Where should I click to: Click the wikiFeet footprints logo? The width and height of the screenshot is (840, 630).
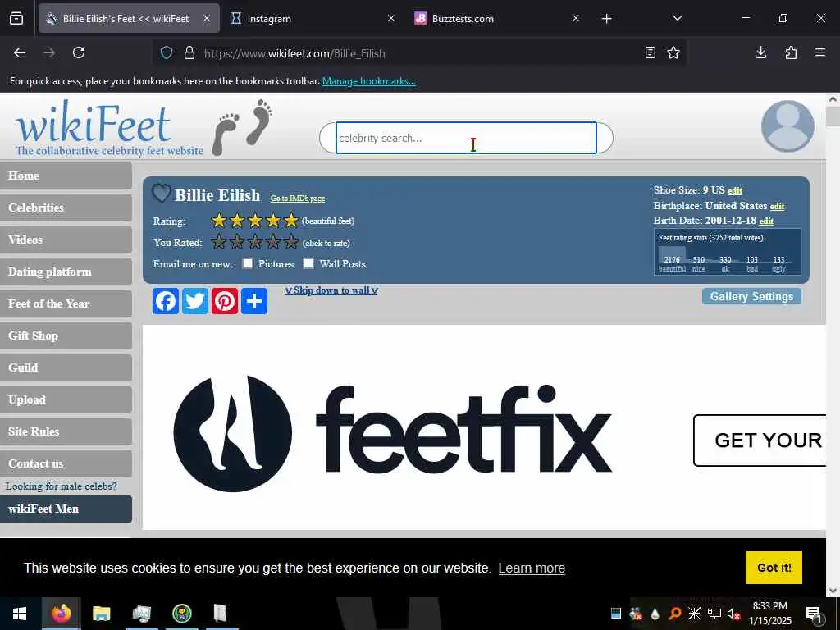(242, 127)
